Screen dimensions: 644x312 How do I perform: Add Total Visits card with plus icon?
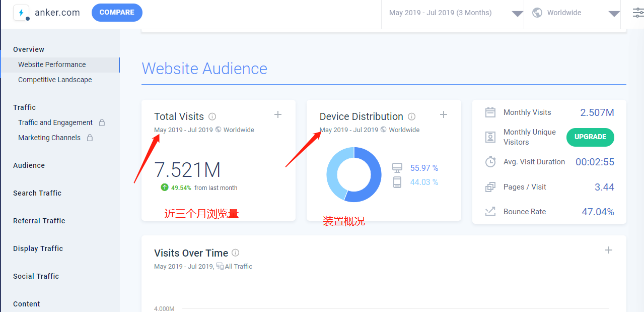pos(278,115)
